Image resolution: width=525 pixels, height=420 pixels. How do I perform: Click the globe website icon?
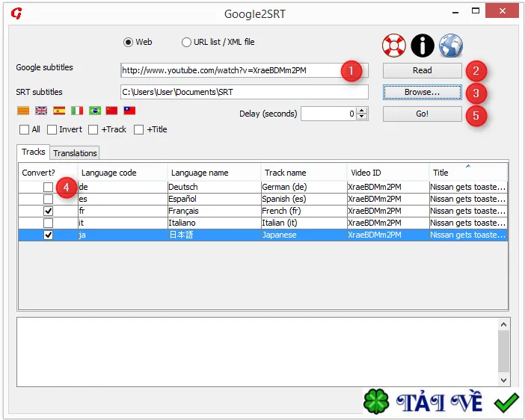click(451, 45)
